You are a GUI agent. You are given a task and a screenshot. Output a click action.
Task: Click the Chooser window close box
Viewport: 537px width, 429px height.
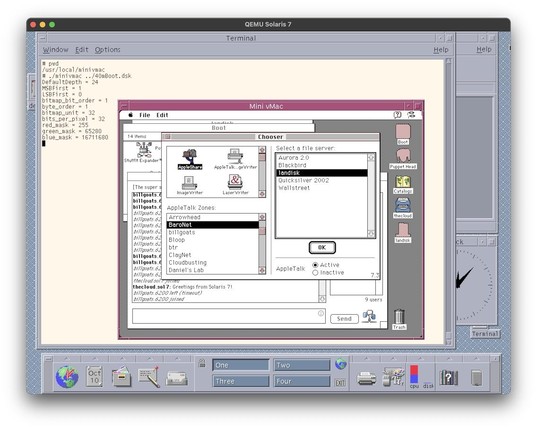coord(167,137)
